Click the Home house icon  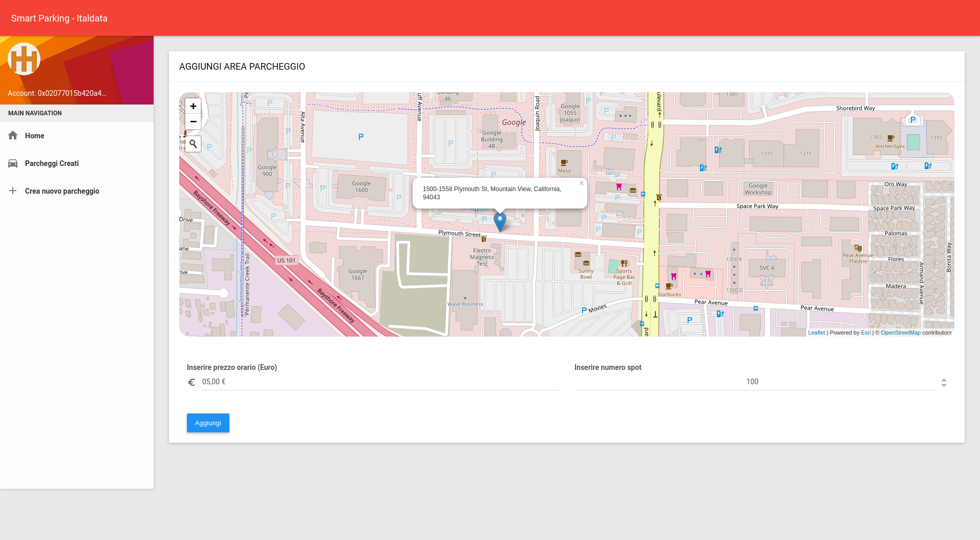(13, 135)
